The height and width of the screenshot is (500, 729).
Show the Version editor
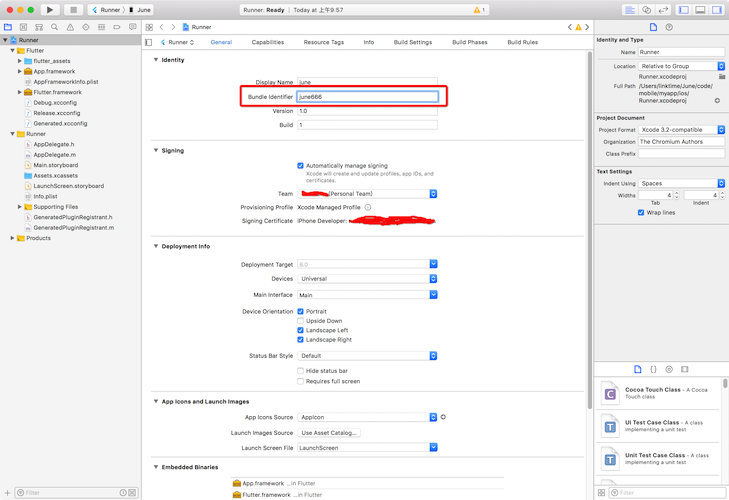click(663, 10)
